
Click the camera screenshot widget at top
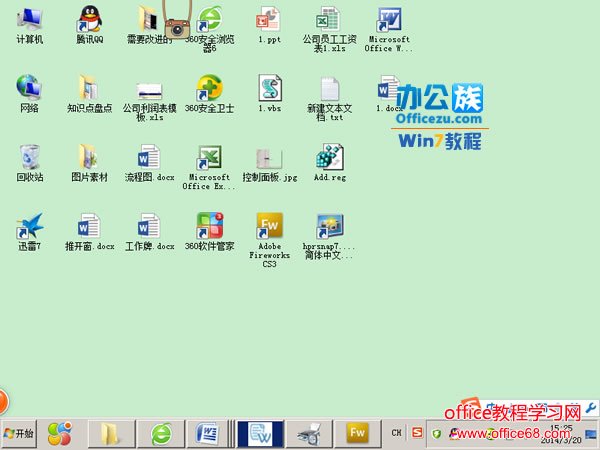click(x=177, y=28)
